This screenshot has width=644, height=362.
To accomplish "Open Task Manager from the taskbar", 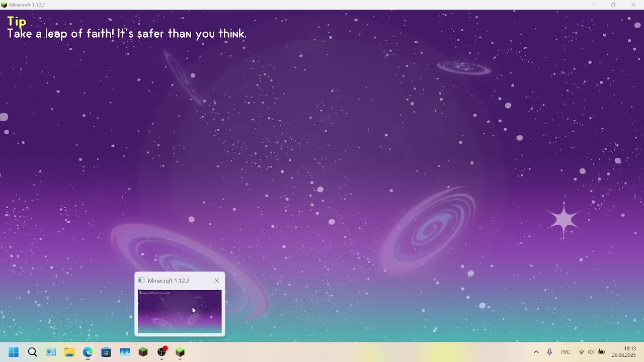I will tap(125, 352).
